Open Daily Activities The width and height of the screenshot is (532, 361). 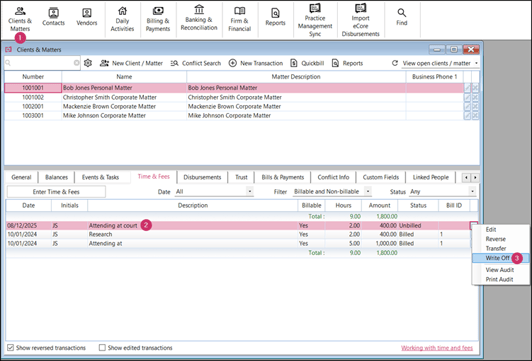122,19
